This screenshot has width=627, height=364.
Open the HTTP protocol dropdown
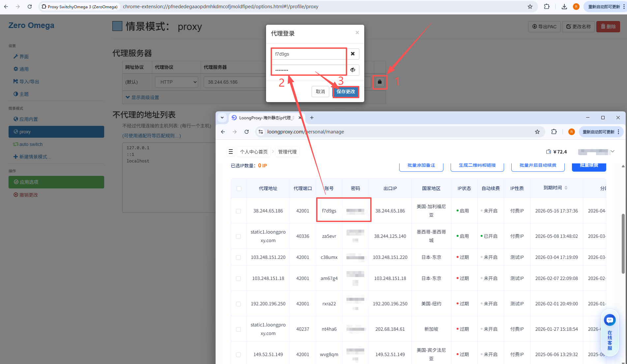pyautogui.click(x=176, y=82)
